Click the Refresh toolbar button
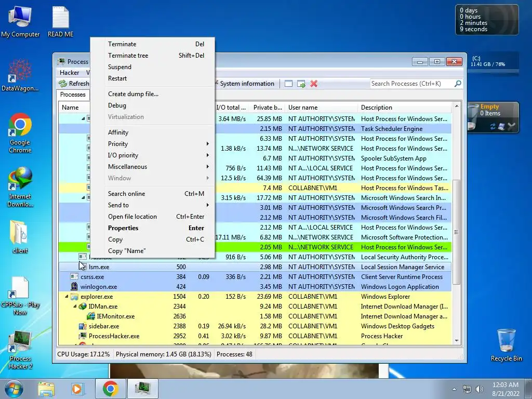The width and height of the screenshot is (532, 399). pyautogui.click(x=74, y=84)
